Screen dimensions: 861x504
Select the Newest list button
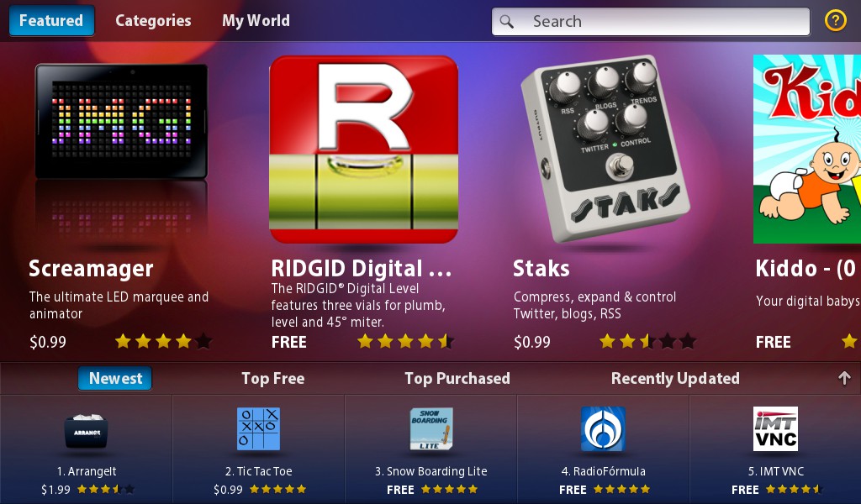click(114, 378)
